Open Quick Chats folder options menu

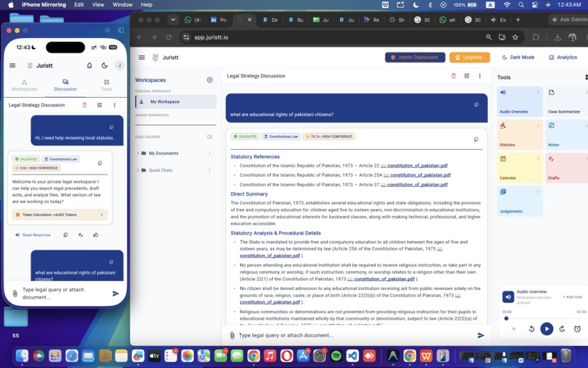coord(209,170)
